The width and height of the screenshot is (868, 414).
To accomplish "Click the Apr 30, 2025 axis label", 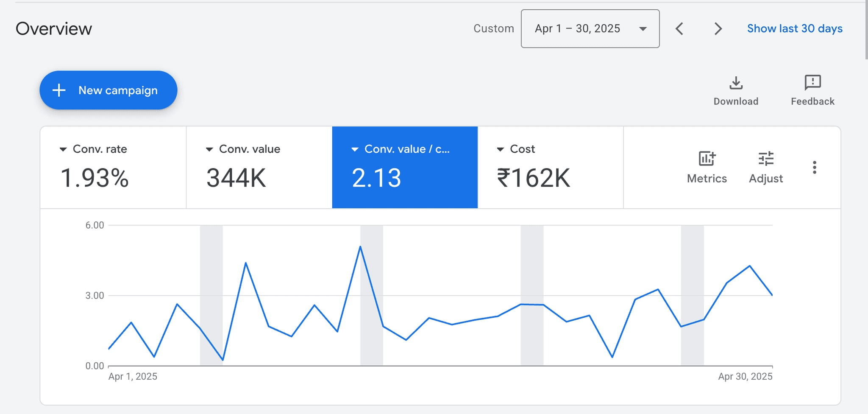I will click(x=745, y=376).
